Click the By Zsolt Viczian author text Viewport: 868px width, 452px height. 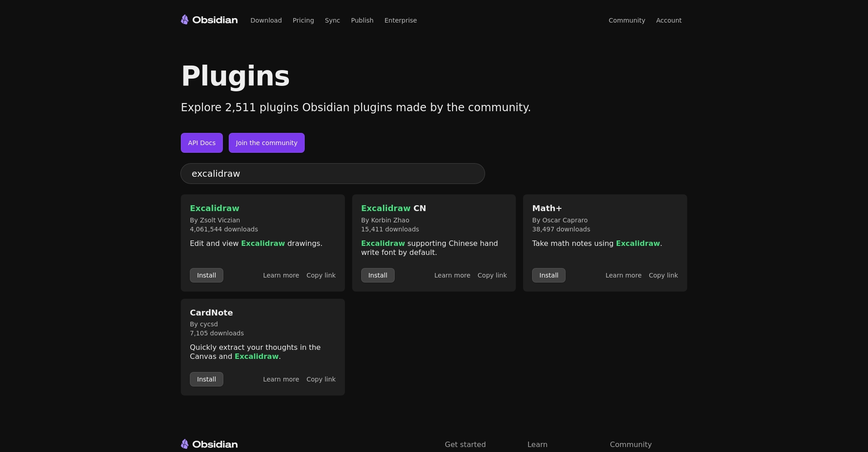point(215,220)
